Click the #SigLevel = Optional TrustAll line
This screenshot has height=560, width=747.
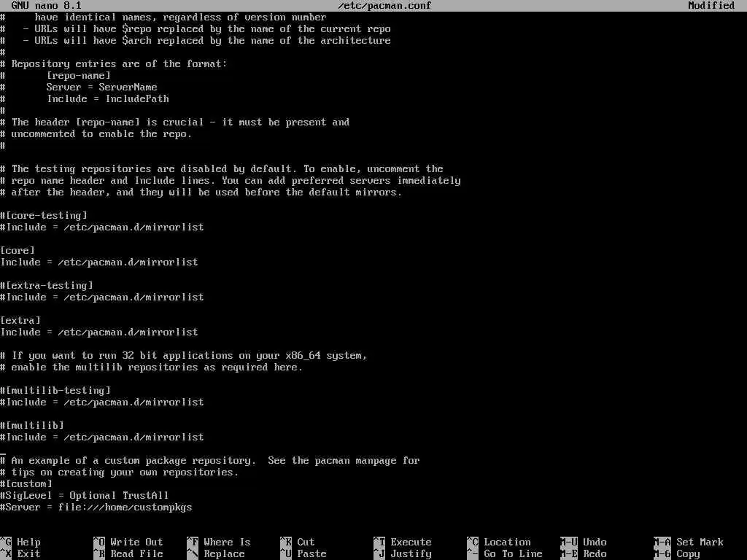tap(85, 495)
